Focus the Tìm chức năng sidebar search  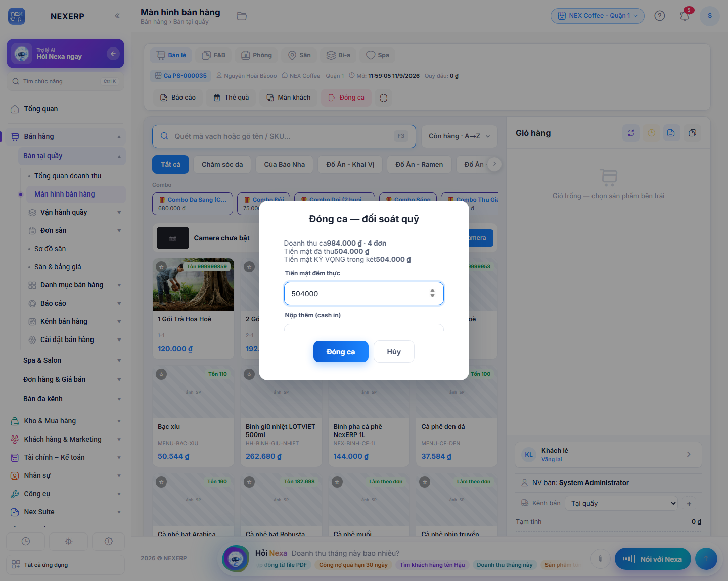coord(65,81)
